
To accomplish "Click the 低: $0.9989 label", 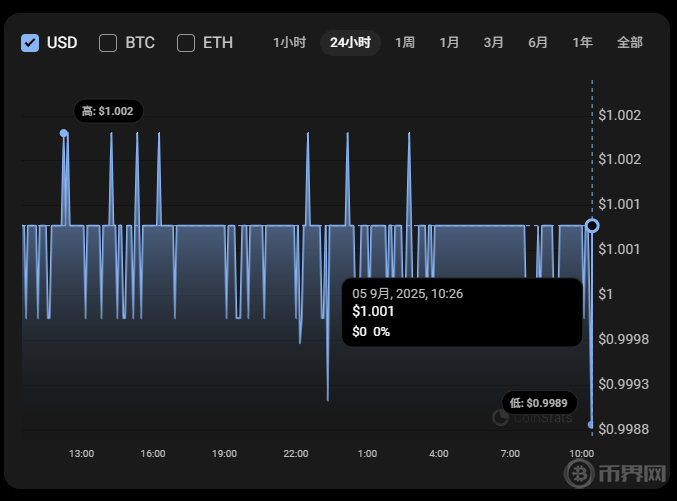I will (x=538, y=402).
